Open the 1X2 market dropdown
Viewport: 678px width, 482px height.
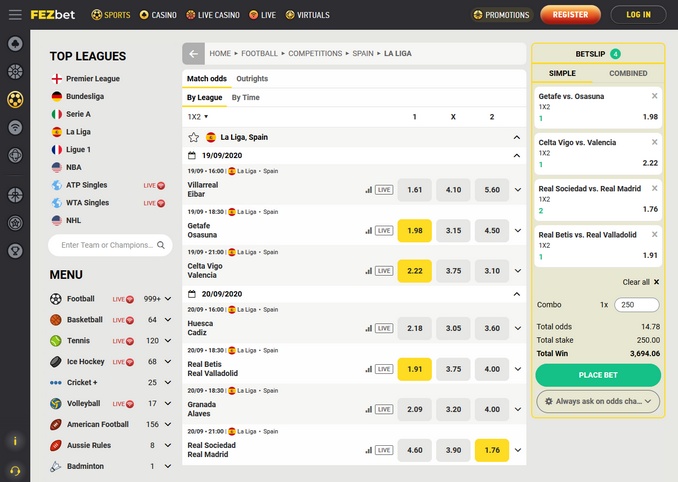point(198,117)
